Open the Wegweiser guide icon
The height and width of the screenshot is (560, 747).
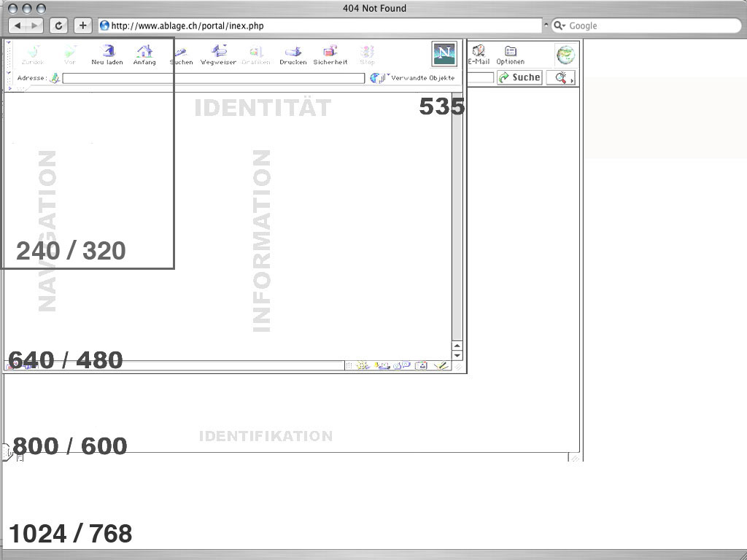pos(218,55)
